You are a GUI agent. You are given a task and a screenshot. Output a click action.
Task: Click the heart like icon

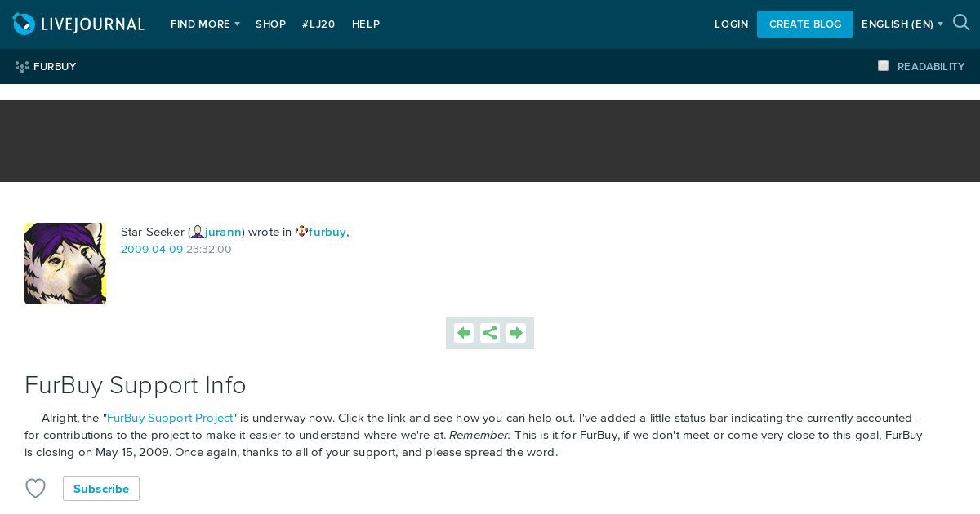(35, 488)
